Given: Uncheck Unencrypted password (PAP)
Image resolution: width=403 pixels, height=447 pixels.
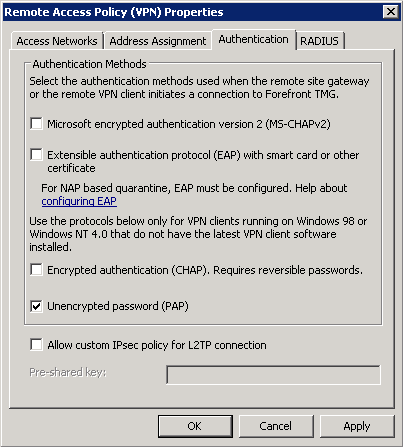Looking at the screenshot, I should [x=36, y=306].
